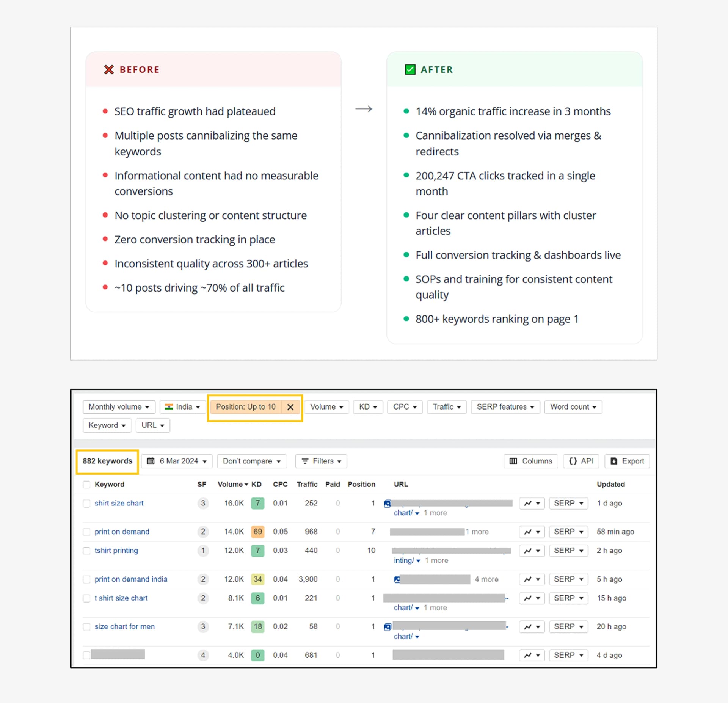This screenshot has width=728, height=703.
Task: Click the KD 69 difficulty badge
Action: (x=257, y=532)
